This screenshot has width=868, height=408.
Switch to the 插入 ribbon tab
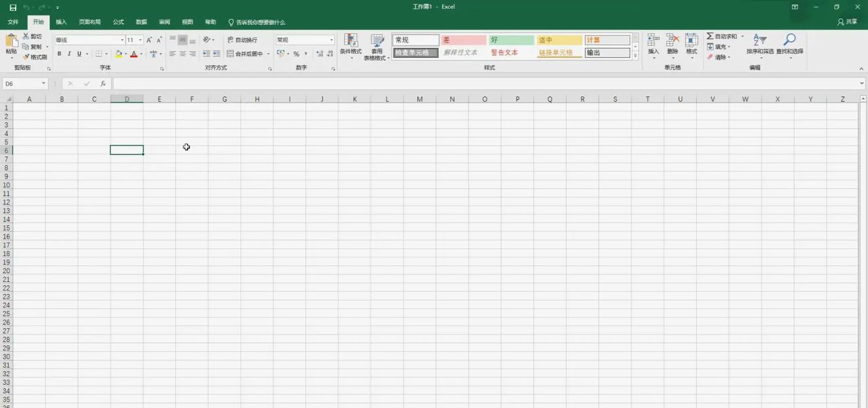pos(61,22)
